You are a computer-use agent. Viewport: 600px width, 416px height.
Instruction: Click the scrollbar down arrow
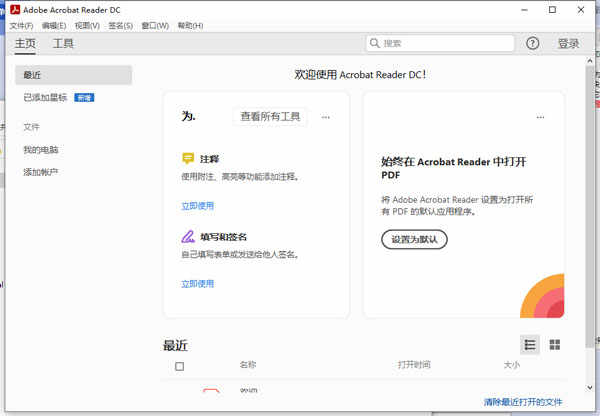[x=590, y=388]
